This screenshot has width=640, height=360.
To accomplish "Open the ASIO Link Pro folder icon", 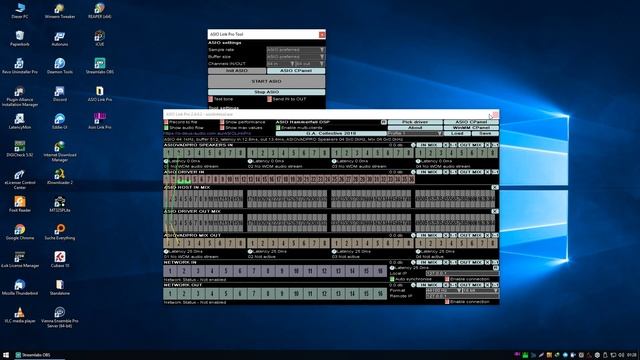I will tap(100, 94).
